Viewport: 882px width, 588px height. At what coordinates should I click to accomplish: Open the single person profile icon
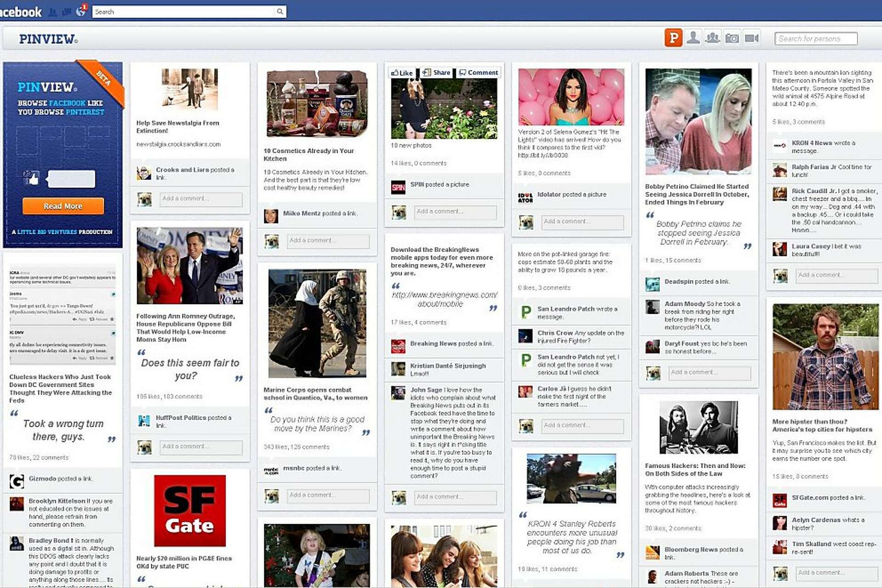[693, 38]
